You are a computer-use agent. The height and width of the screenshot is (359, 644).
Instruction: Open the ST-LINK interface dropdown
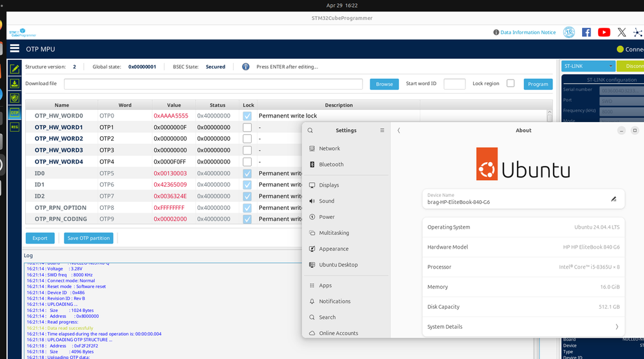pos(588,66)
